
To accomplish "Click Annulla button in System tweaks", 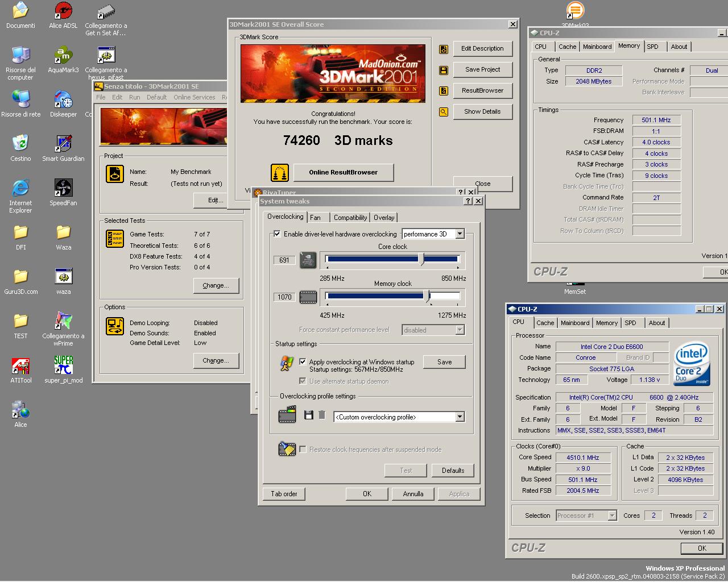I will click(413, 494).
